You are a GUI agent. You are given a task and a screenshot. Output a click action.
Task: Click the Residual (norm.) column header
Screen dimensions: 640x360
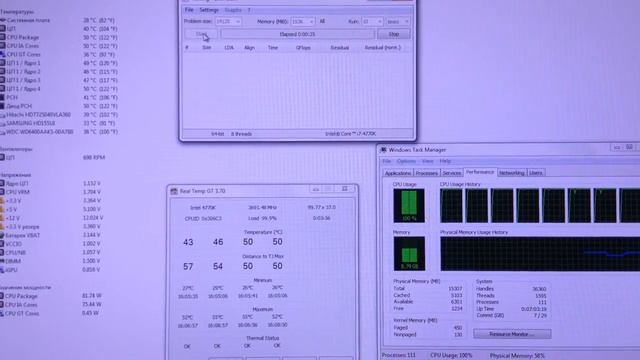tap(382, 48)
